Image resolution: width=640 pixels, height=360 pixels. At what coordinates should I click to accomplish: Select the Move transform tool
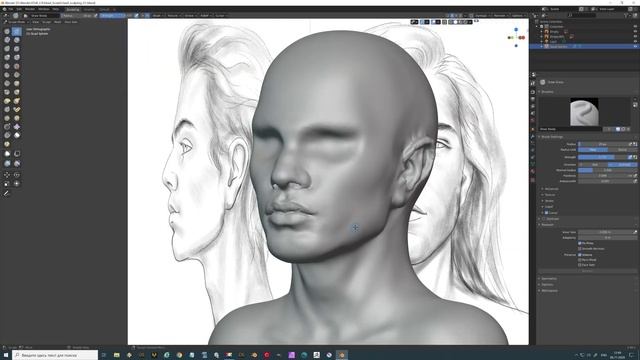pyautogui.click(x=7, y=175)
